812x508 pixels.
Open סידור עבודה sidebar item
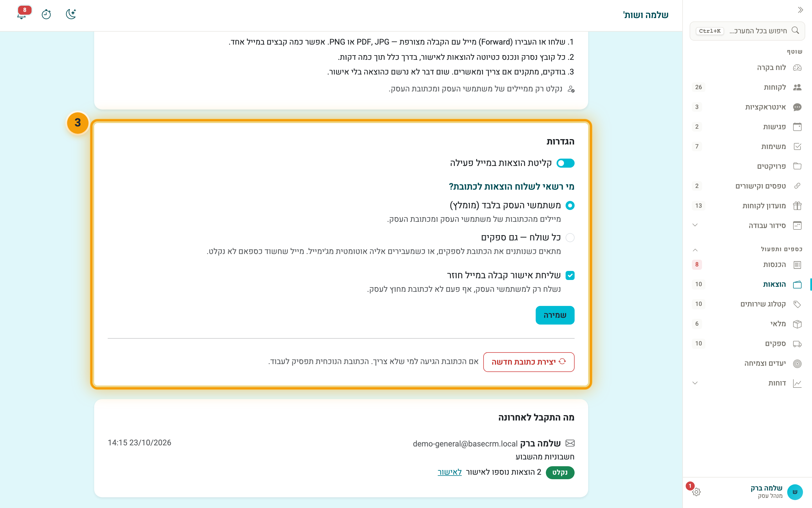[747, 225]
